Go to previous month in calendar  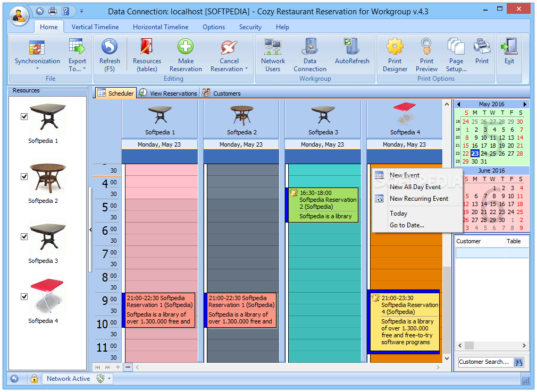click(458, 104)
